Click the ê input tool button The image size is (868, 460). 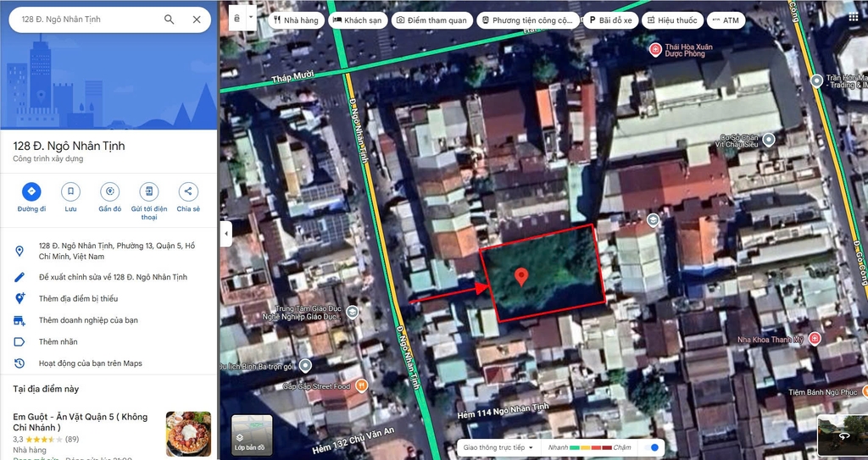click(x=237, y=18)
